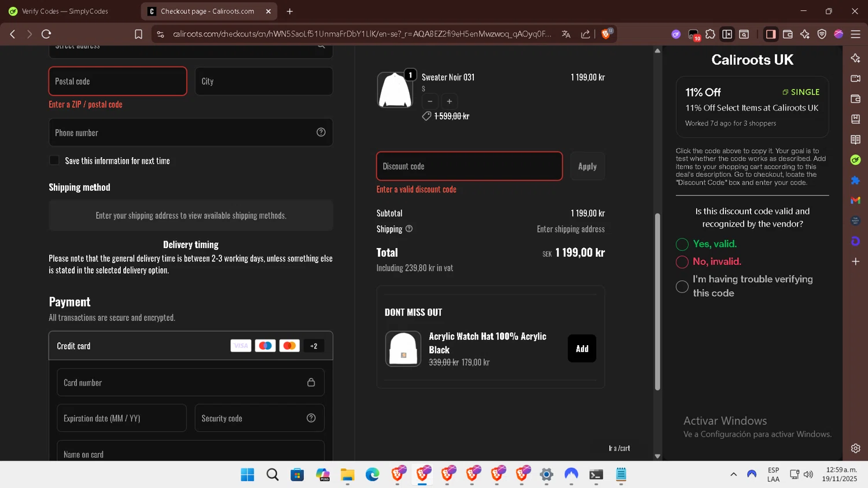Open Gmail icon in the sidebar
The width and height of the screenshot is (868, 488).
coord(856,201)
